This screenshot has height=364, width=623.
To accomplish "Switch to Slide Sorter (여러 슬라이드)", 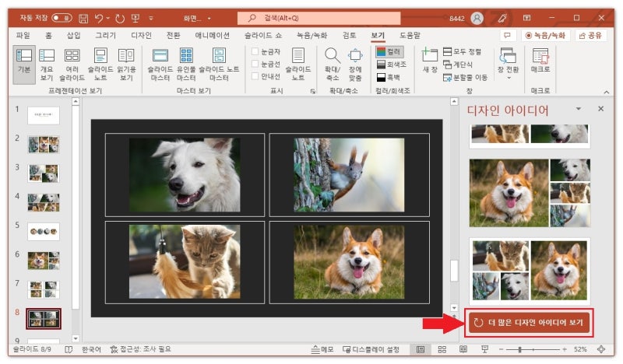I will coord(72,65).
